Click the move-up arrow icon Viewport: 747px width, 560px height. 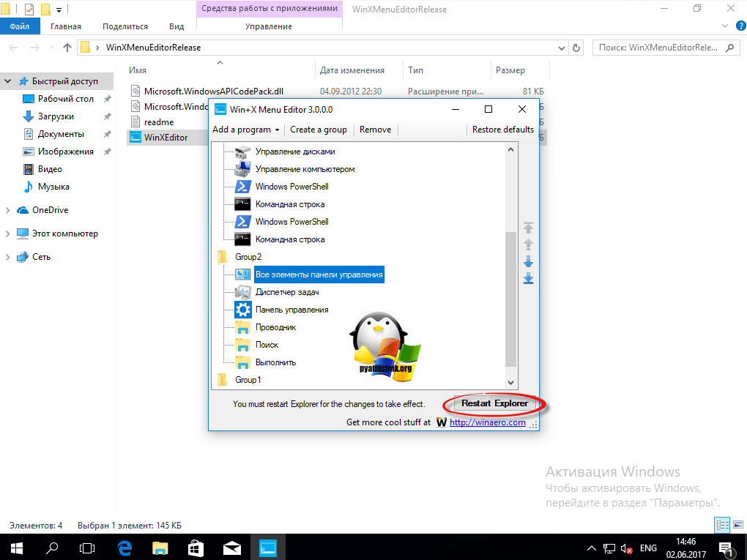pyautogui.click(x=528, y=244)
